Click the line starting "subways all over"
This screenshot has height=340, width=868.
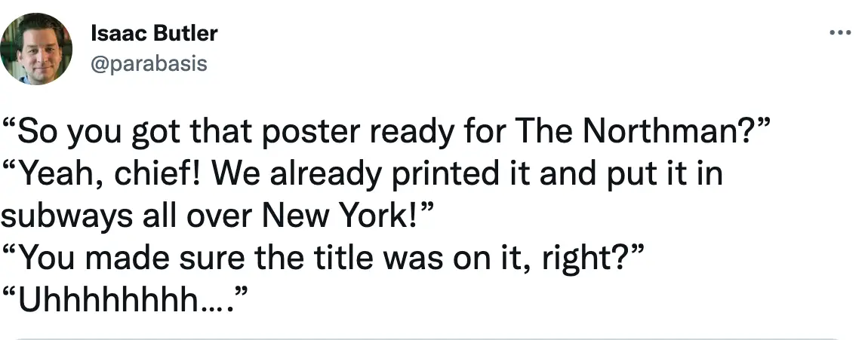(x=217, y=217)
